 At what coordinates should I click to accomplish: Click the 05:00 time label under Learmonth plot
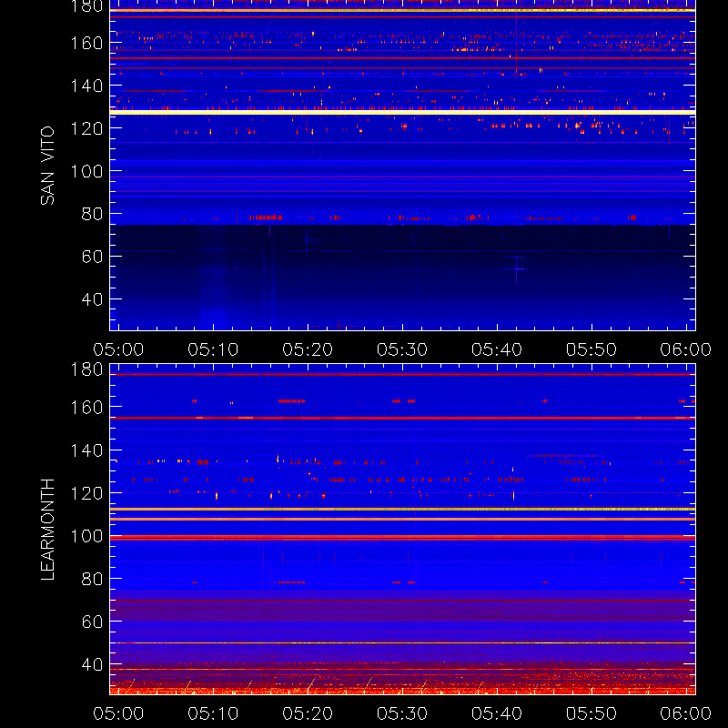[x=118, y=713]
